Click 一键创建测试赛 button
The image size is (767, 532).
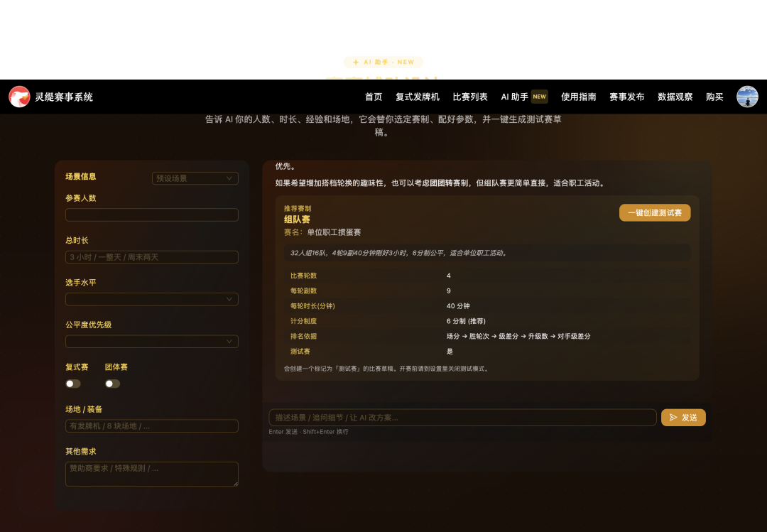tap(655, 213)
